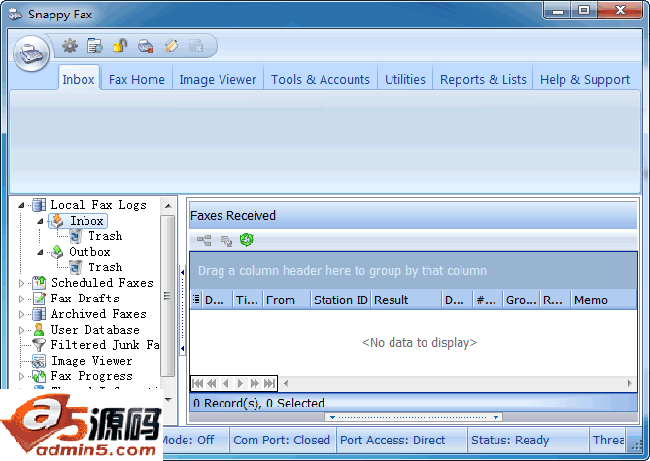Screen dimensions: 650x461
Task: Click the fax machine with red X icon
Action: [x=146, y=46]
